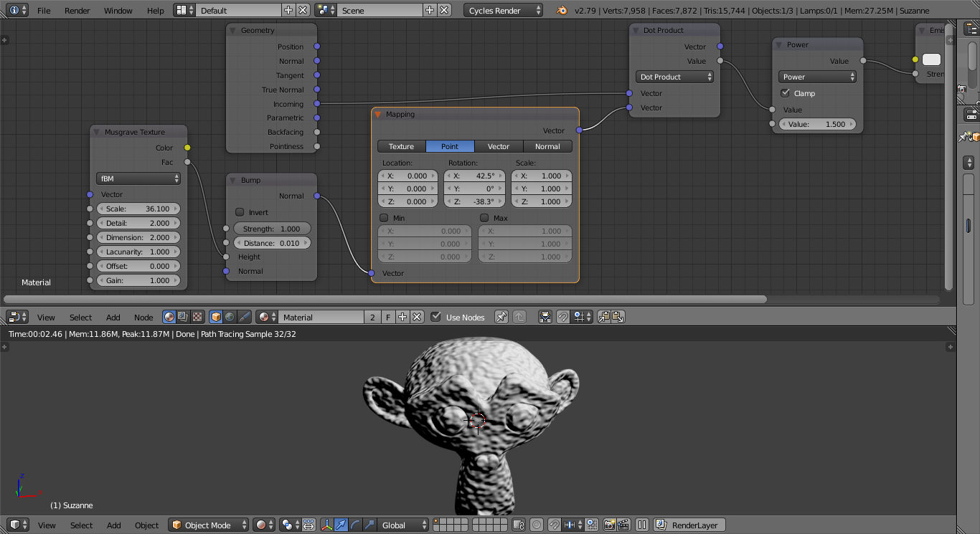Toggle node auto-offset icon

(x=545, y=317)
